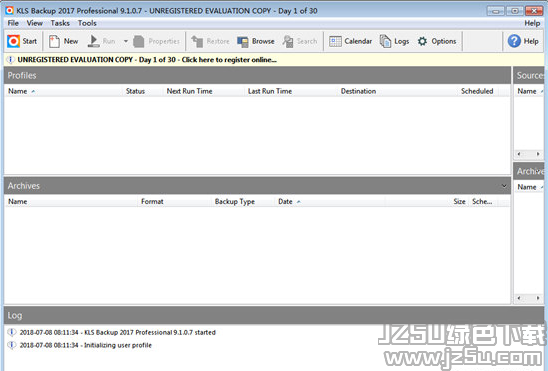Click info icon of 'Initializing user profile' entry
The image size is (548, 371).
12,345
